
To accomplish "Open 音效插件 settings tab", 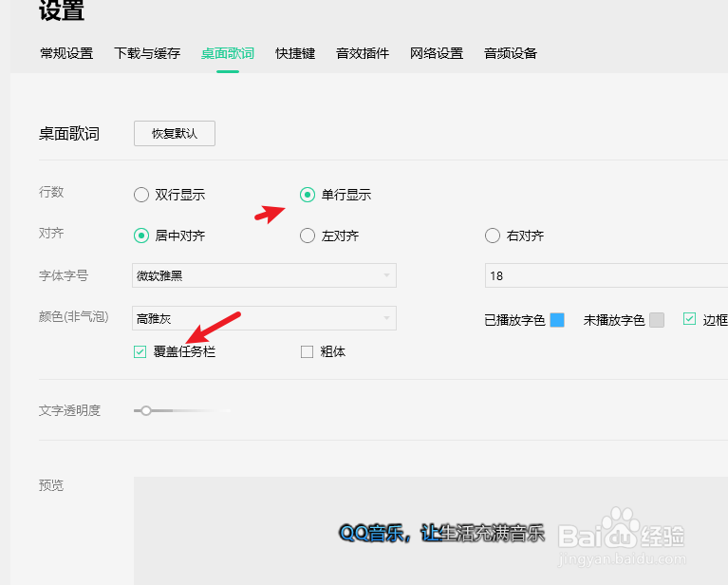I will [363, 53].
